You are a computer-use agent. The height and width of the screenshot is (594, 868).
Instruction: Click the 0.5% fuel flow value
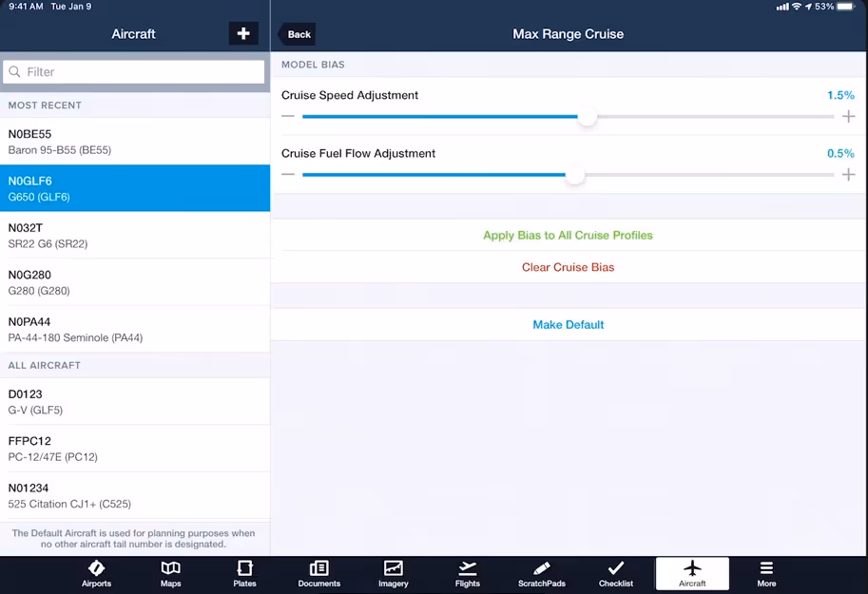point(840,153)
